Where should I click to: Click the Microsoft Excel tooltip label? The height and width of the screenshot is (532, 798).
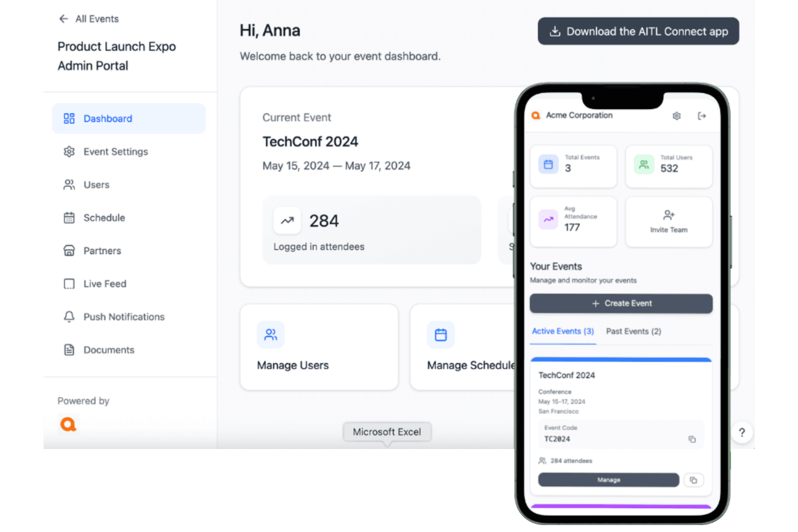coord(387,432)
